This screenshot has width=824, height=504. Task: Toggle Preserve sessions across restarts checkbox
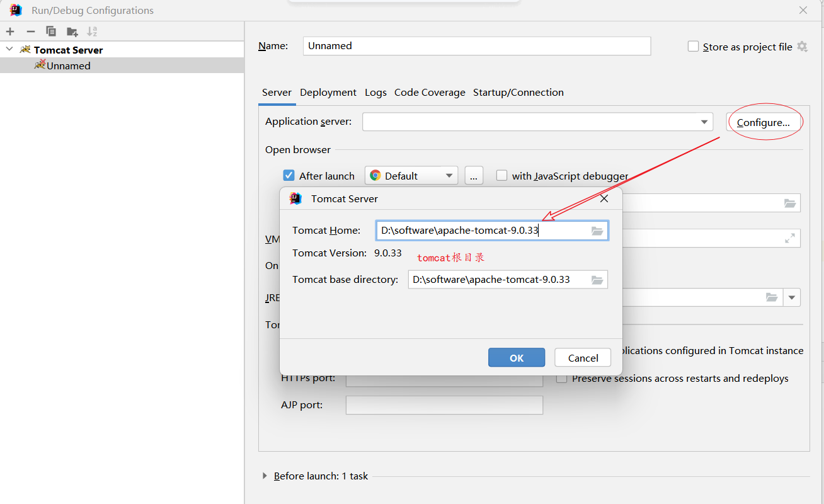coord(561,379)
